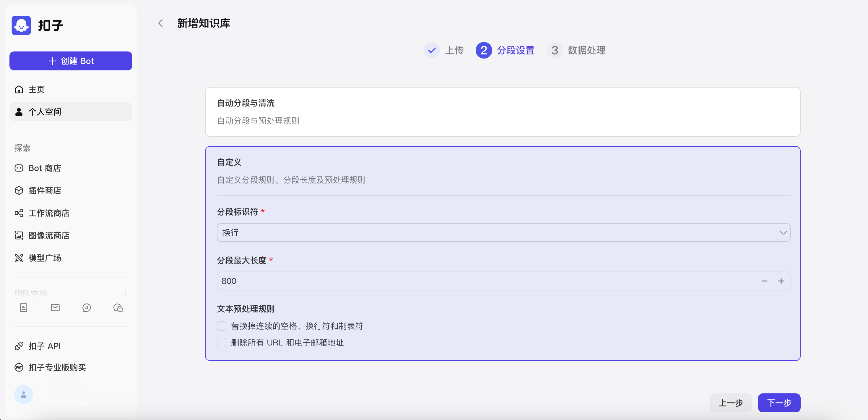
Task: Expand the dropdown arrow for segment identifier
Action: point(784,232)
